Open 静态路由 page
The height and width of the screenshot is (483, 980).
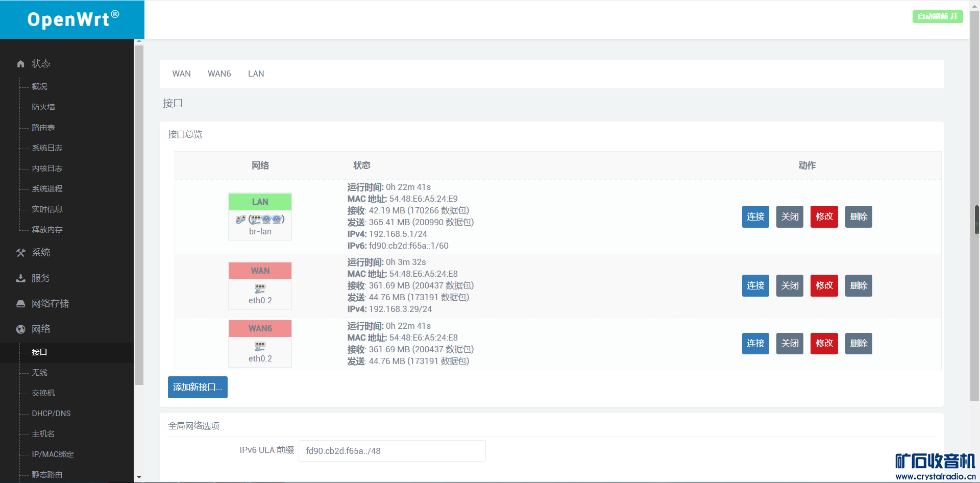click(47, 475)
